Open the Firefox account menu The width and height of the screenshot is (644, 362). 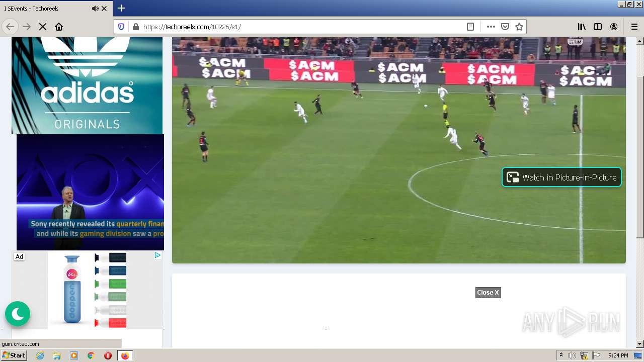click(614, 27)
